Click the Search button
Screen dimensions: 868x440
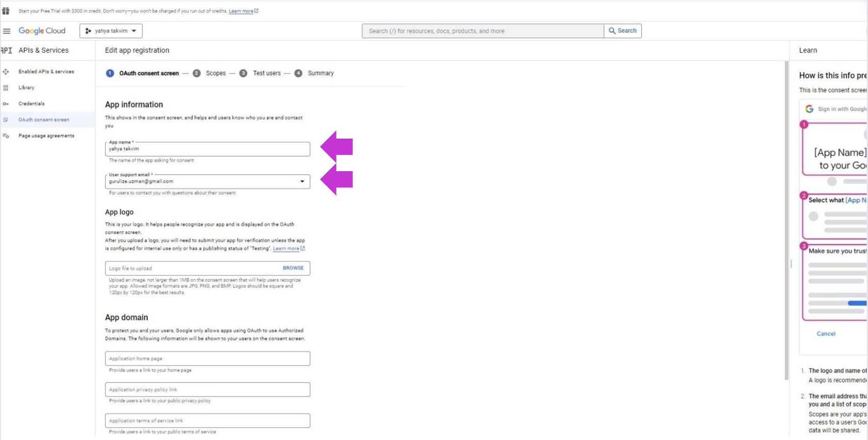(x=623, y=31)
